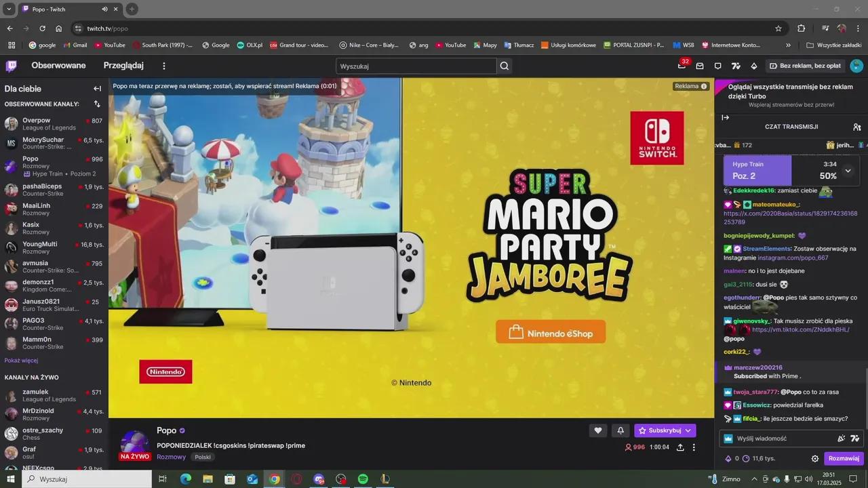Open the whispers chat bubble icon

(717, 66)
